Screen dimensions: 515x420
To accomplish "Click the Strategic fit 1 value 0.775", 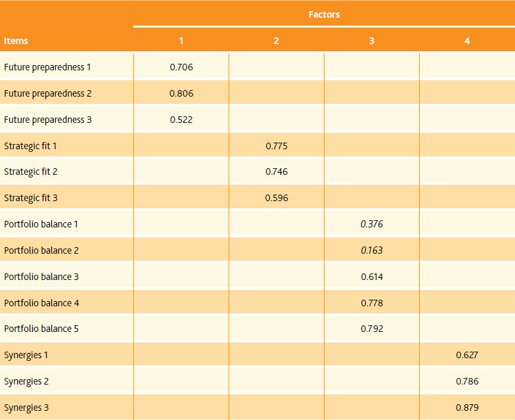I will [x=277, y=146].
